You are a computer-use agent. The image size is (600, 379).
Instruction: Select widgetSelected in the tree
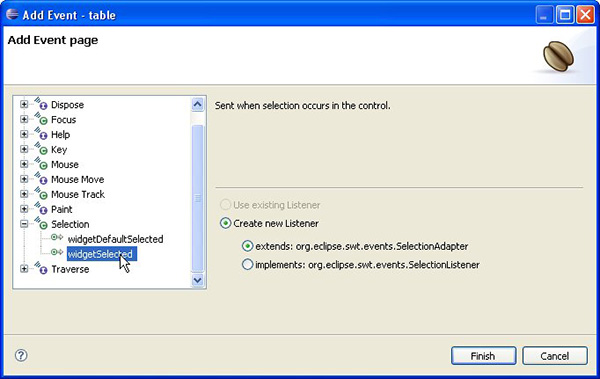(x=102, y=254)
